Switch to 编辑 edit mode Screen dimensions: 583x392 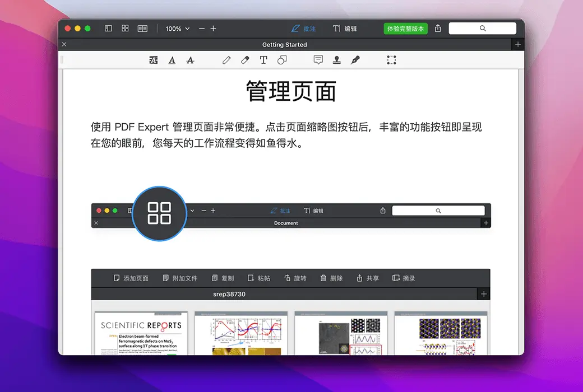[345, 29]
